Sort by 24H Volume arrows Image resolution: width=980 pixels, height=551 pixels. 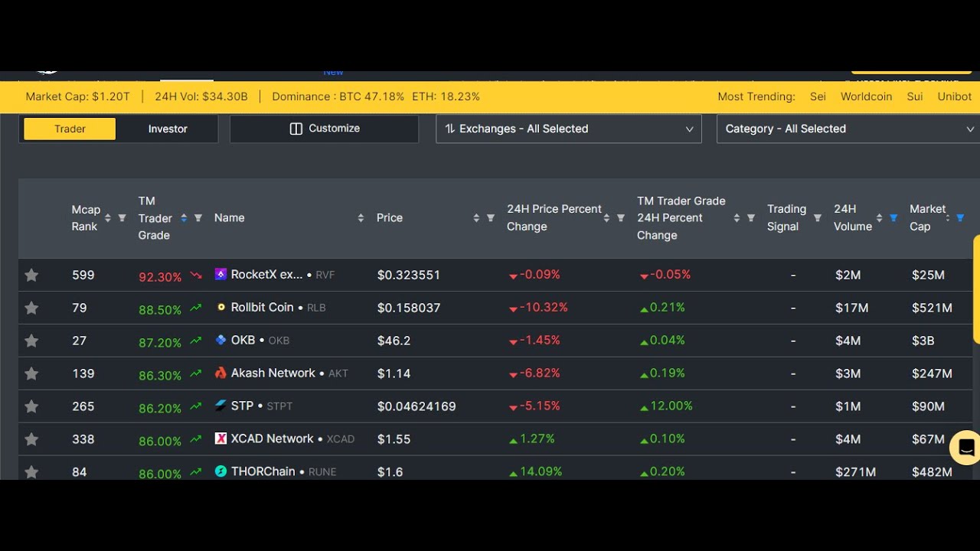[x=880, y=218]
